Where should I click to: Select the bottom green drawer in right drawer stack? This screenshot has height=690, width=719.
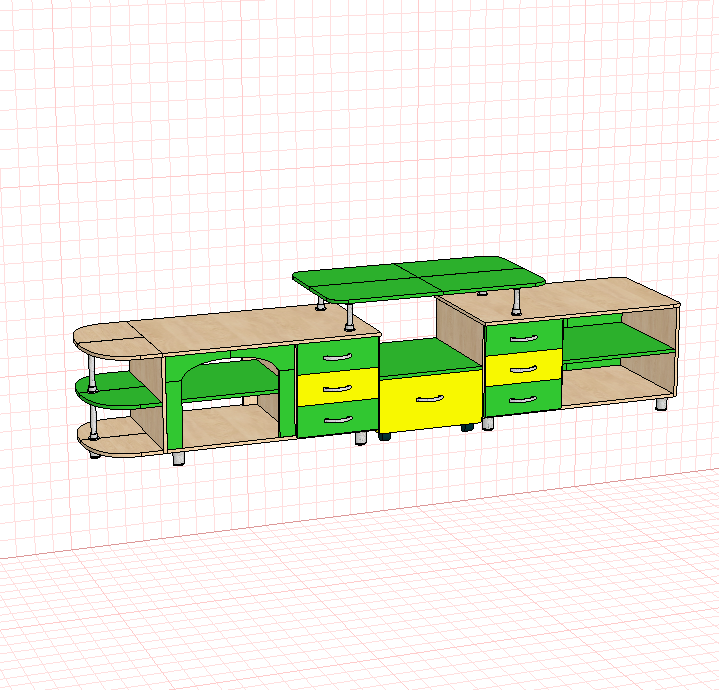524,398
